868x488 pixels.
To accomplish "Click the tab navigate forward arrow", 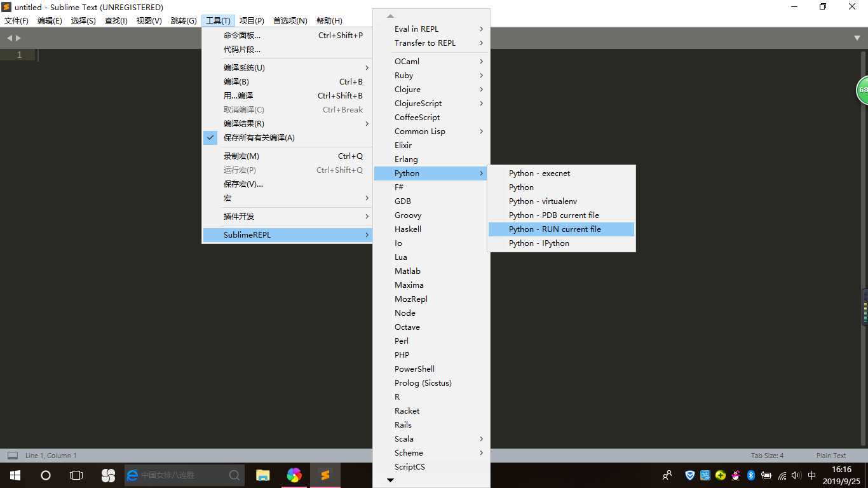I will (x=18, y=38).
